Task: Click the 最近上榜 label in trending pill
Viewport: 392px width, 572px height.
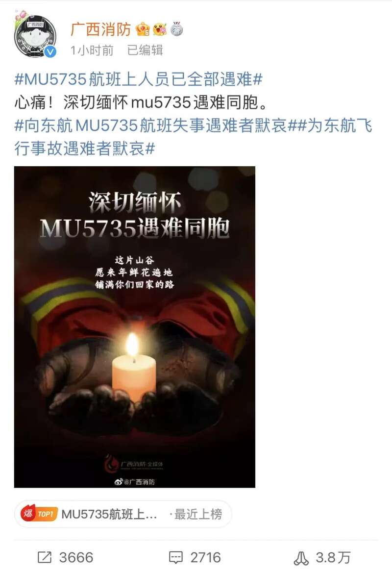Action: click(198, 514)
